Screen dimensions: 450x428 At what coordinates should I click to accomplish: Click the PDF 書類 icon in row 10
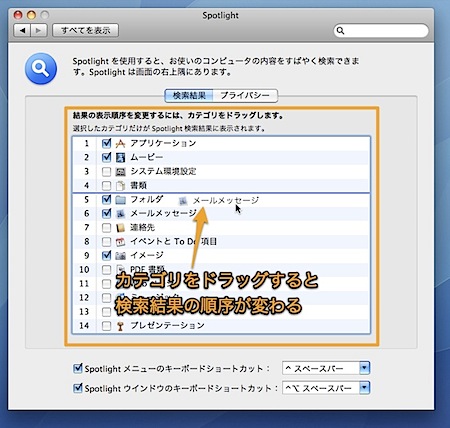point(119,269)
